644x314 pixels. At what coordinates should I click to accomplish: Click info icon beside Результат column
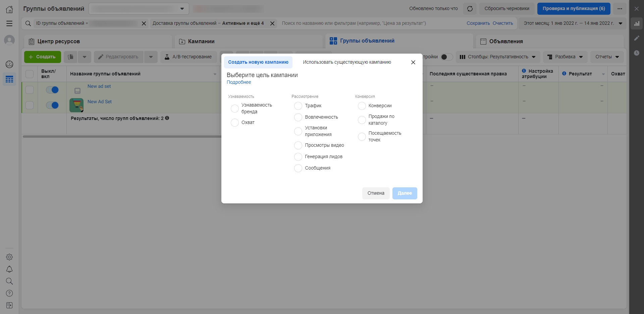pos(564,73)
